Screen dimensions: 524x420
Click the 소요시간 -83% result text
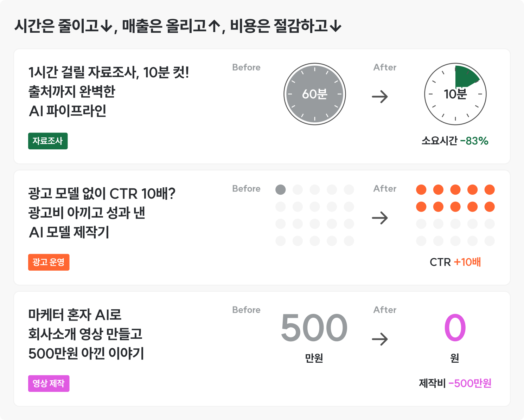point(455,141)
